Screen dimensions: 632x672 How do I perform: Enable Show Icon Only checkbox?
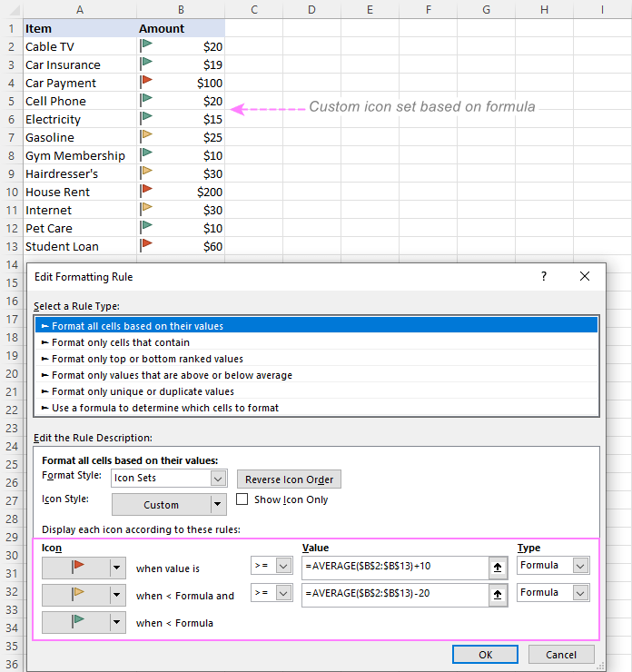point(242,499)
